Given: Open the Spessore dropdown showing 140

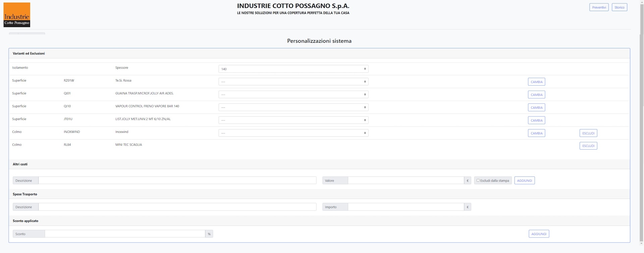Looking at the screenshot, I should click(293, 69).
